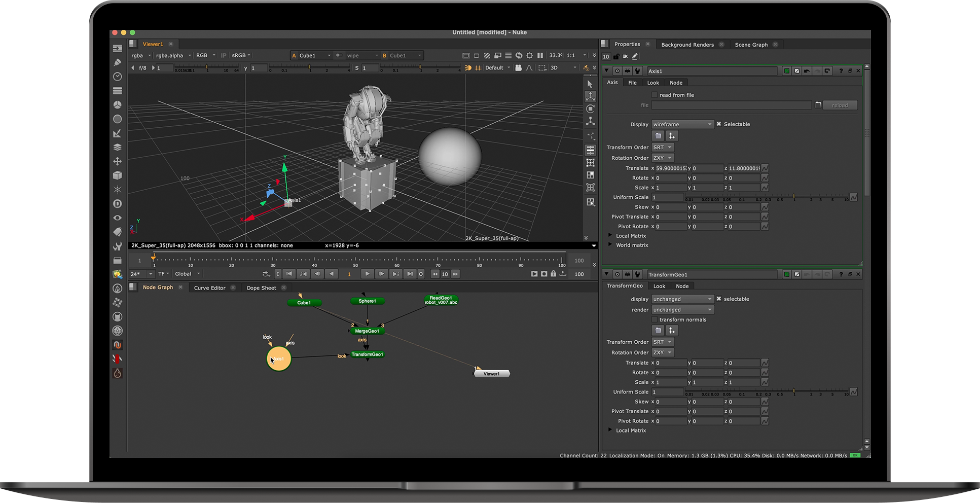Screen dimensions: 980x503
Task: Click the Views eye icon in toolbar
Action: tap(117, 218)
